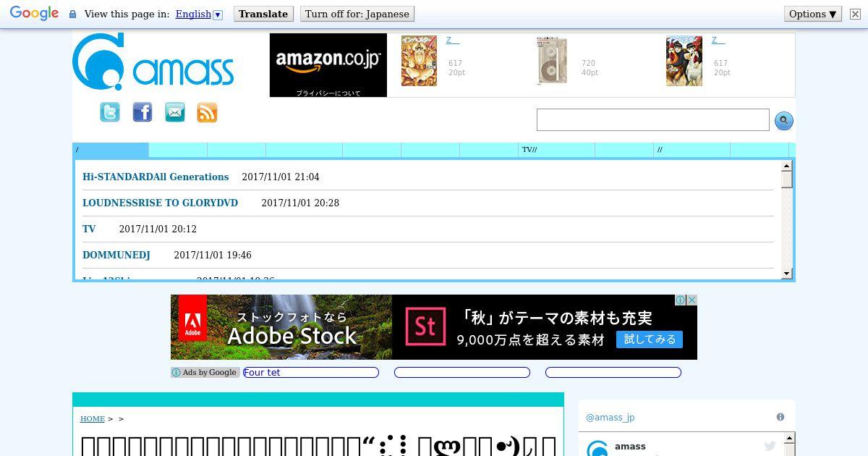Click the news list scroll down arrow
The width and height of the screenshot is (868, 456).
[x=787, y=274]
